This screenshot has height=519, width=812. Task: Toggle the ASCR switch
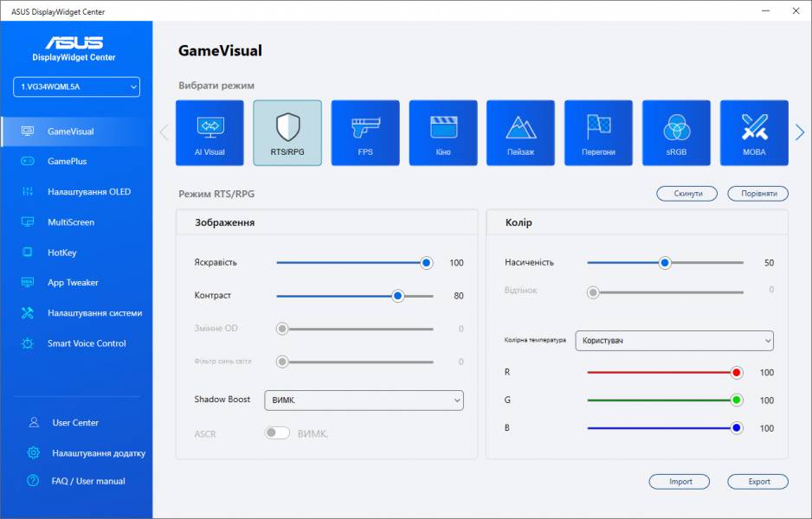(277, 433)
